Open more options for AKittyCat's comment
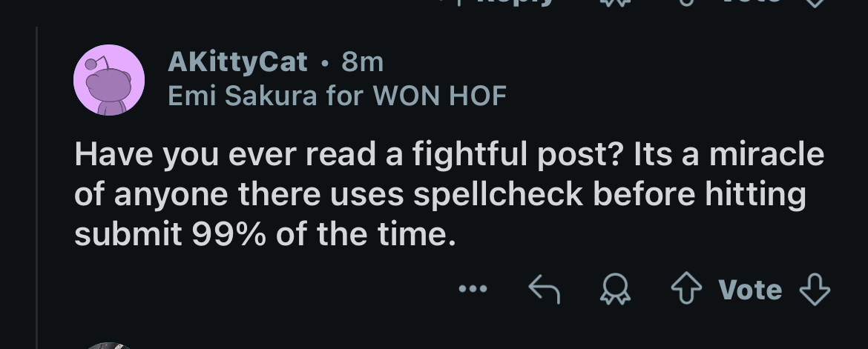This screenshot has width=868, height=349. click(473, 289)
